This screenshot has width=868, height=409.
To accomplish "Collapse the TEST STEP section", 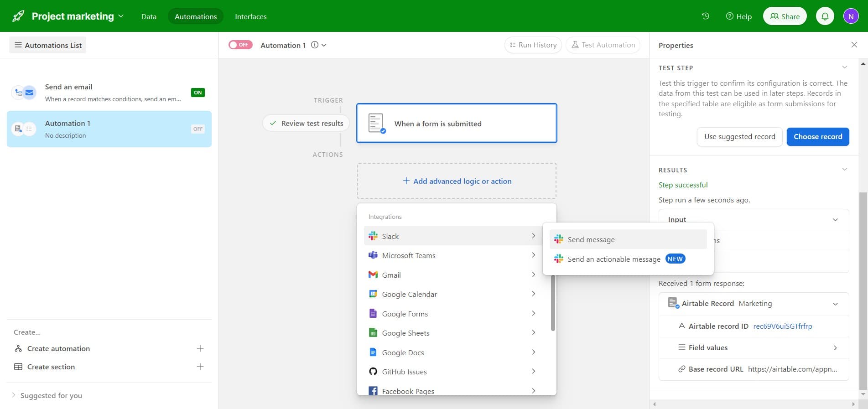I will coord(844,67).
